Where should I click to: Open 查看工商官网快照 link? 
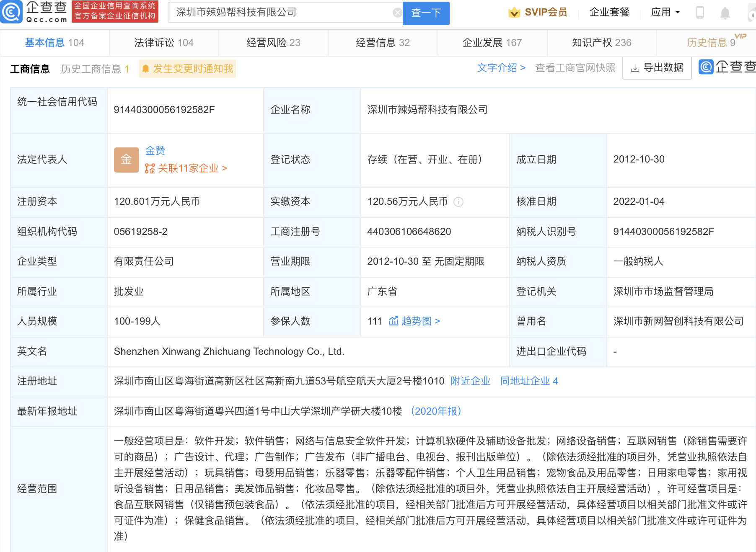(575, 68)
